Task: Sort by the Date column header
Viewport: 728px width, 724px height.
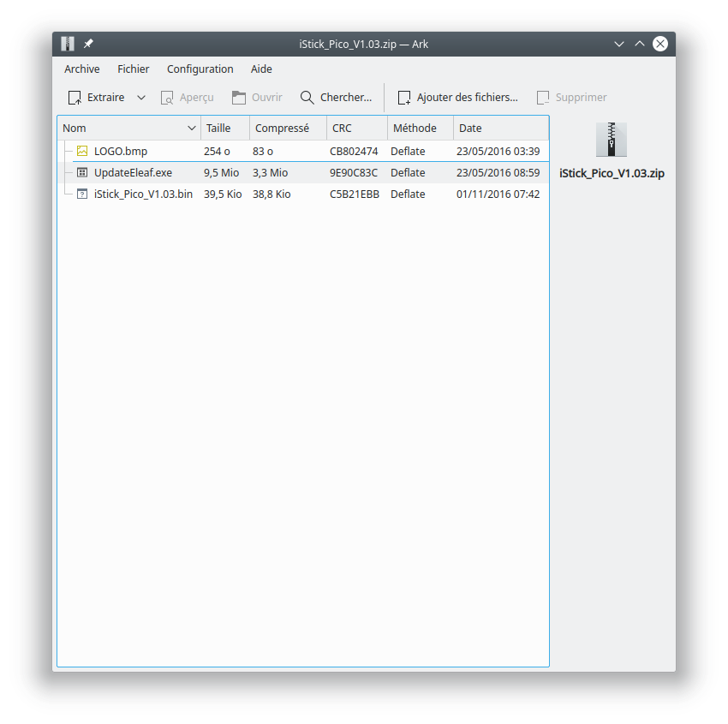Action: [501, 129]
